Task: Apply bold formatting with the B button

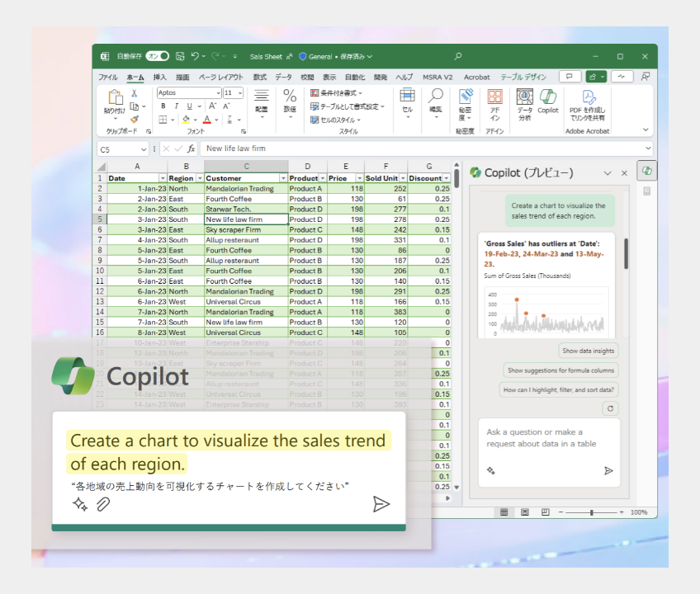Action: 163,106
